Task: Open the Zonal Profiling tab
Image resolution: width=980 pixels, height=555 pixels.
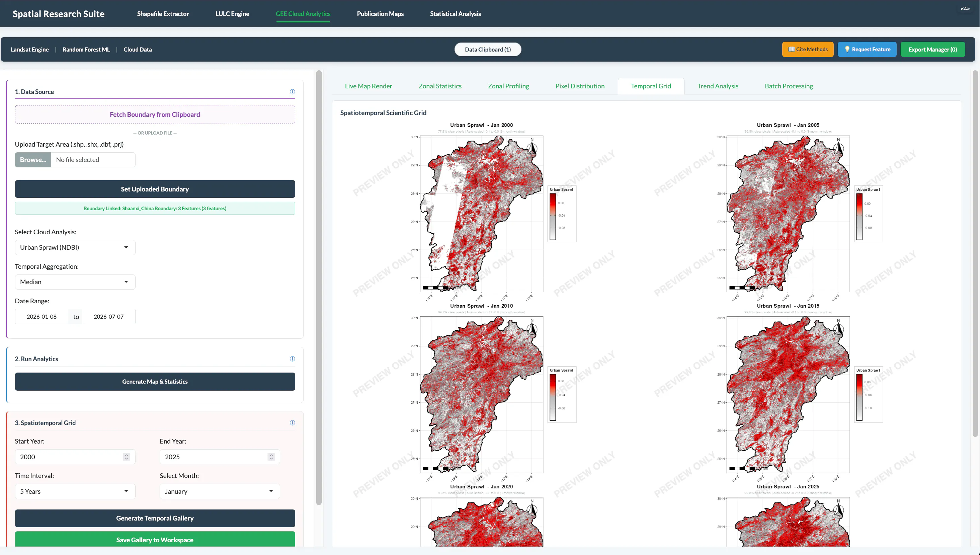Action: tap(508, 86)
